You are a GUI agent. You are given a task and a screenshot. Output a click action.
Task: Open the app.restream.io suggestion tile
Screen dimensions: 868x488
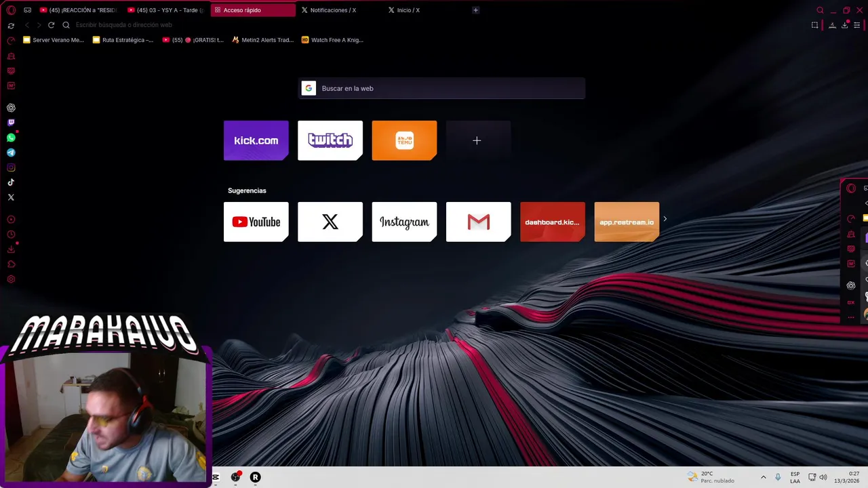coord(627,222)
